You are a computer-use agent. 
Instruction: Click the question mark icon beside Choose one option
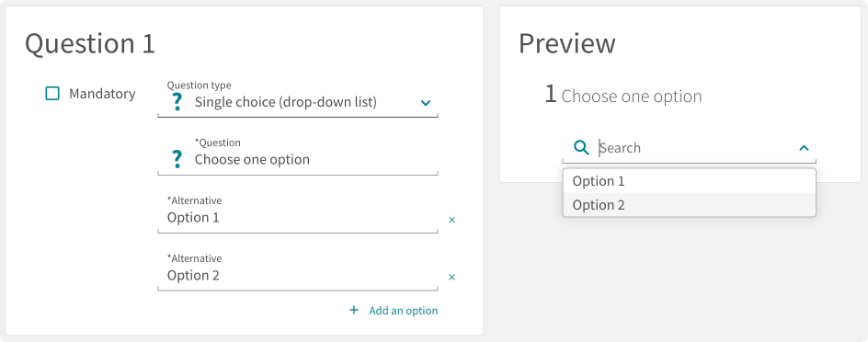pyautogui.click(x=177, y=159)
